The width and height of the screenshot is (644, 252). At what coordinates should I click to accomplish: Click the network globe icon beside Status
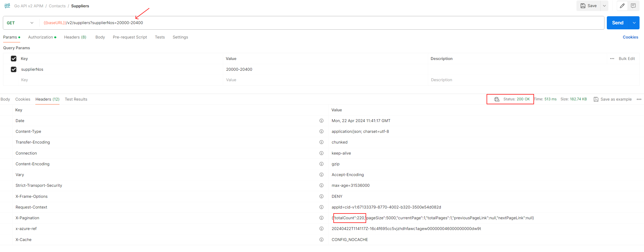[x=497, y=99]
